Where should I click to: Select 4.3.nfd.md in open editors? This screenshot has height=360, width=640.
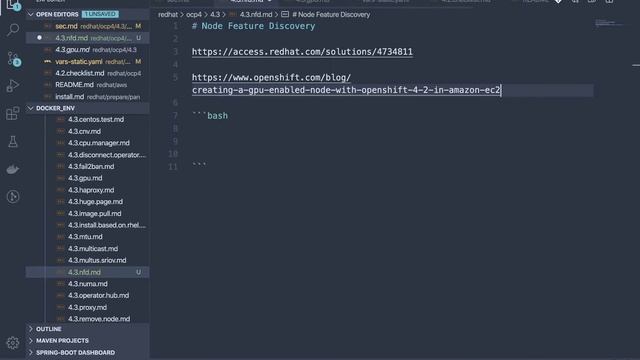[x=88, y=38]
